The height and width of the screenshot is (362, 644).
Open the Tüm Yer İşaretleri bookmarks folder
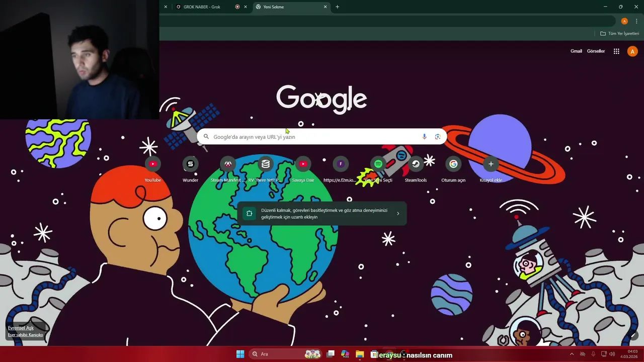pyautogui.click(x=619, y=34)
